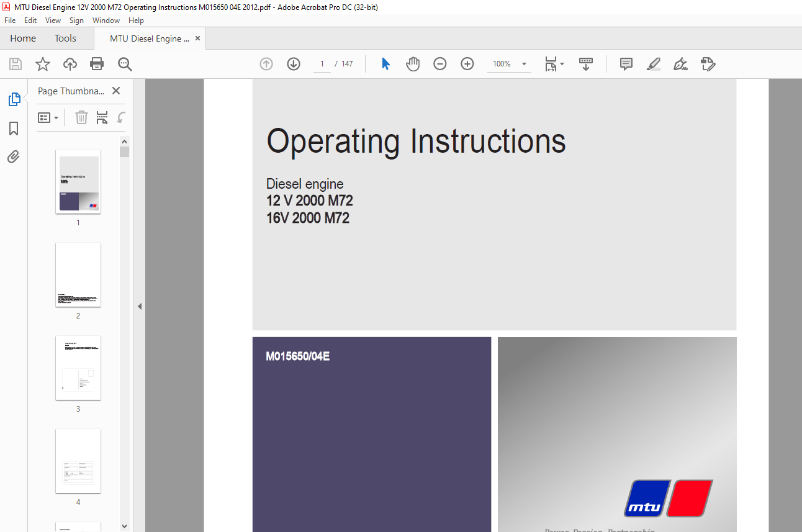The width and height of the screenshot is (802, 532).
Task: Open the Sign document pen tool
Action: tap(681, 64)
